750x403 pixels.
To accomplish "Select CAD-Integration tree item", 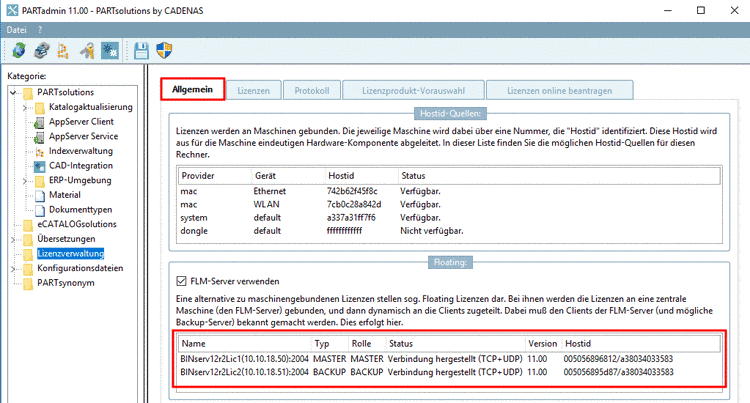I will coord(81,166).
